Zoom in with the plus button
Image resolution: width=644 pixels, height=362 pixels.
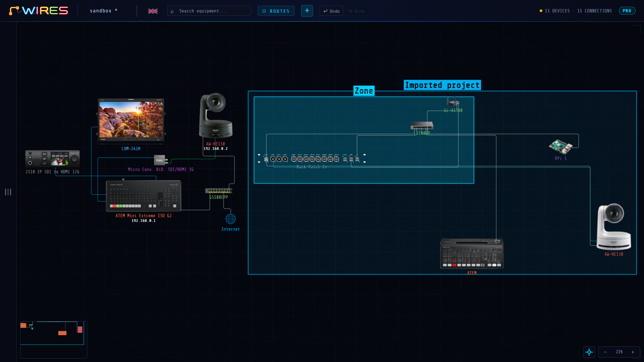coord(633,352)
